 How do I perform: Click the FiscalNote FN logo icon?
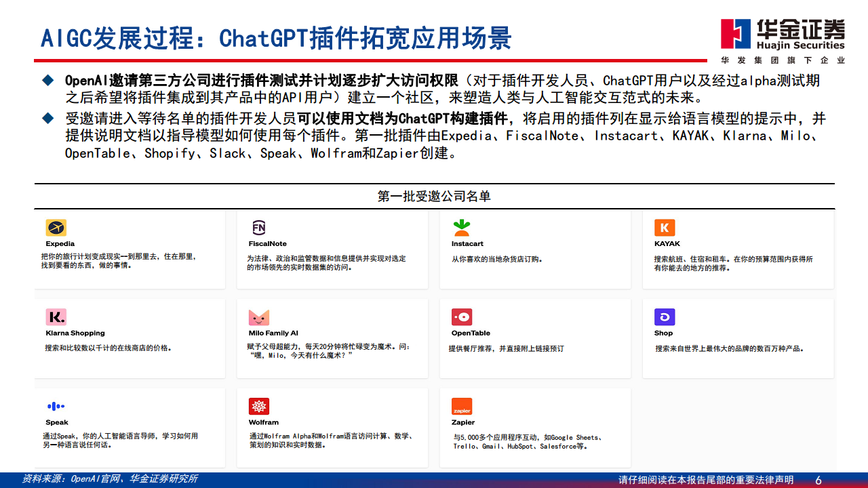point(259,228)
